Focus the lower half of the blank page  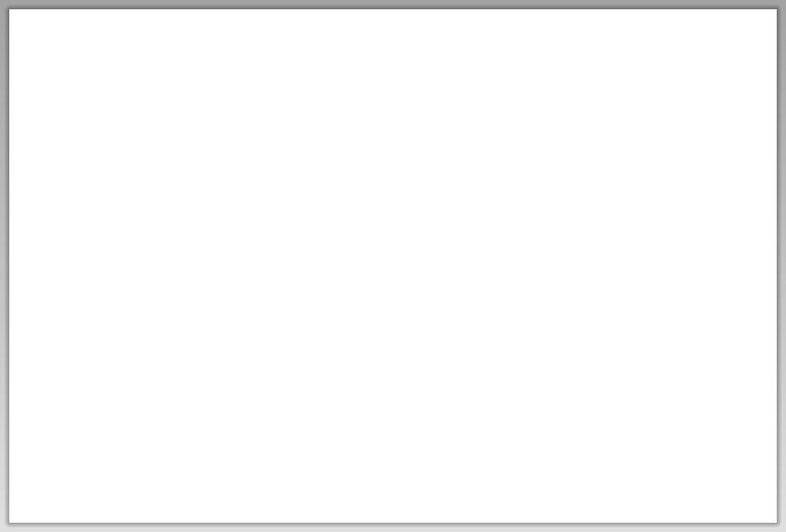(393, 394)
